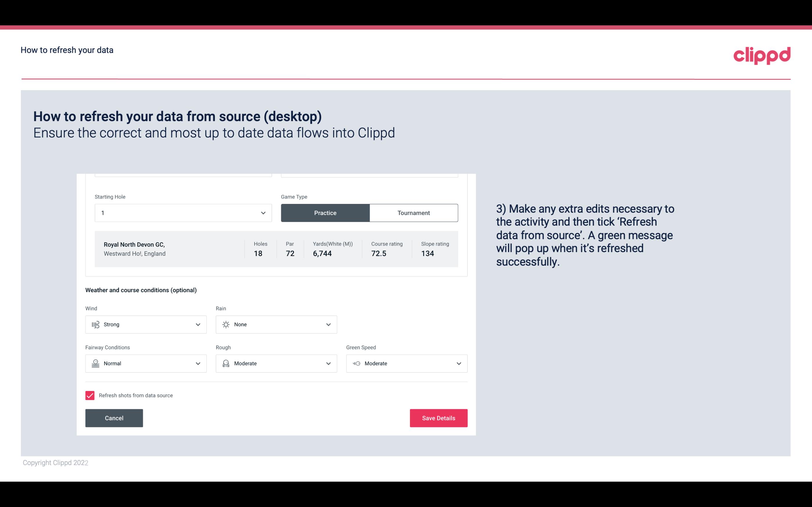Click the Cancel button

coord(114,418)
